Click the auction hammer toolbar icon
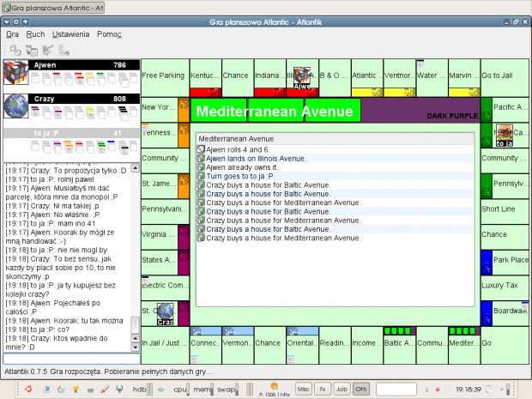The image size is (532, 399). pyautogui.click(x=47, y=51)
